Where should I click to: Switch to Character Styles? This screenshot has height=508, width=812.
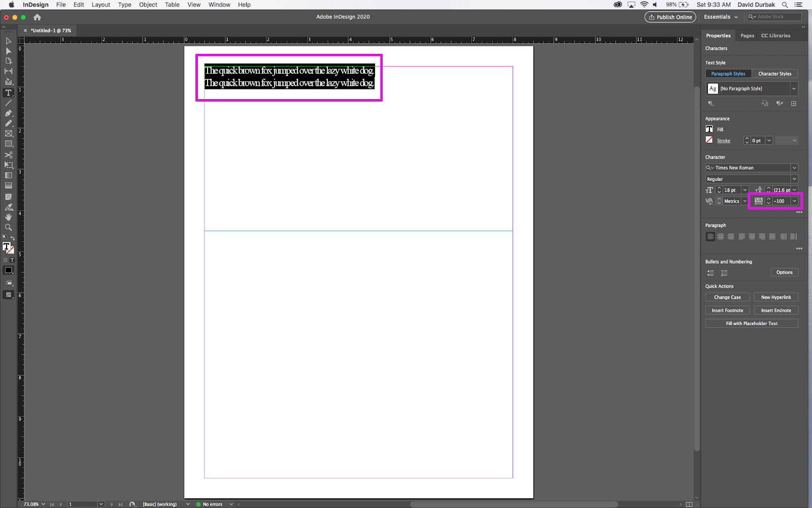[x=775, y=73]
